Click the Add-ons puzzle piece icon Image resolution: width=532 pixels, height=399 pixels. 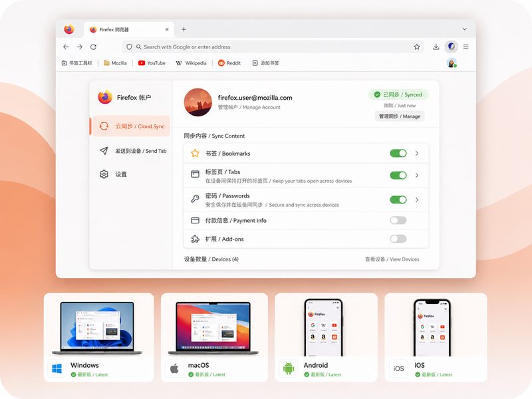point(195,239)
